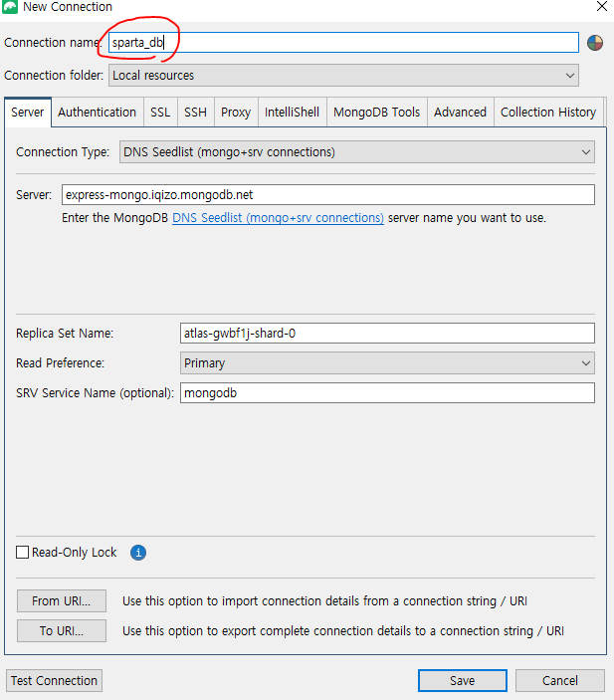Open the Collection History tab

point(548,113)
